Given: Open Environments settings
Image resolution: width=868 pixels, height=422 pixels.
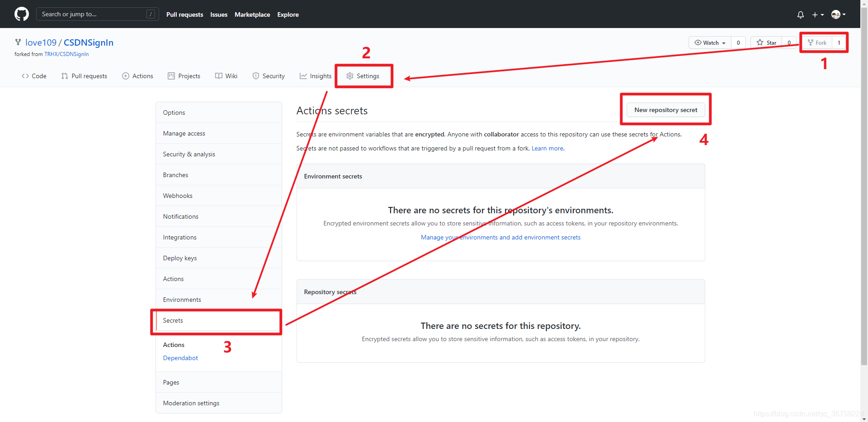Looking at the screenshot, I should (x=219, y=300).
